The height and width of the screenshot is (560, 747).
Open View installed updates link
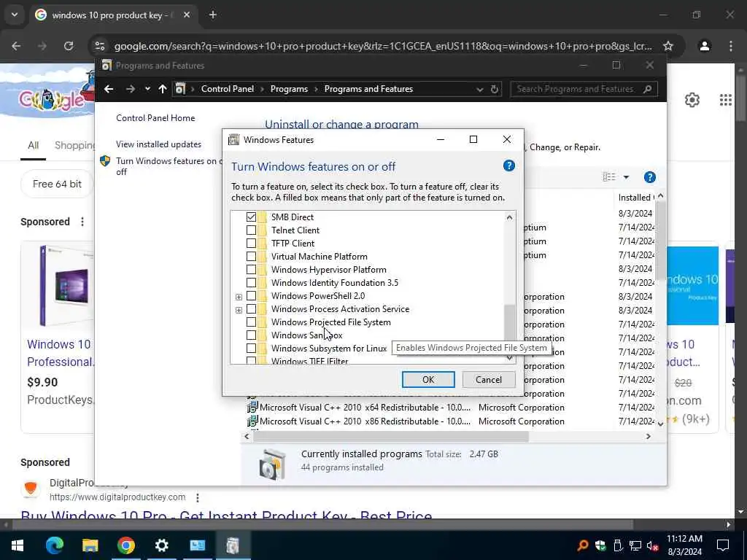pyautogui.click(x=158, y=144)
